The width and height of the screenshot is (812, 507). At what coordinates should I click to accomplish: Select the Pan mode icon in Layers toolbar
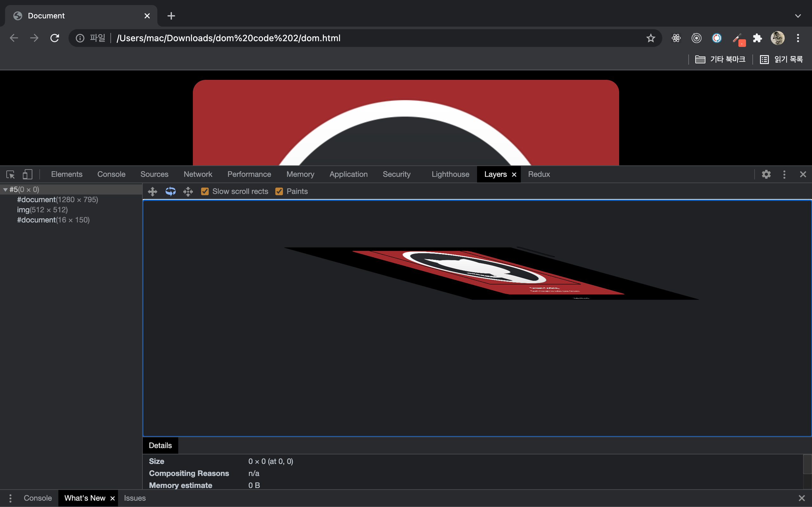152,191
